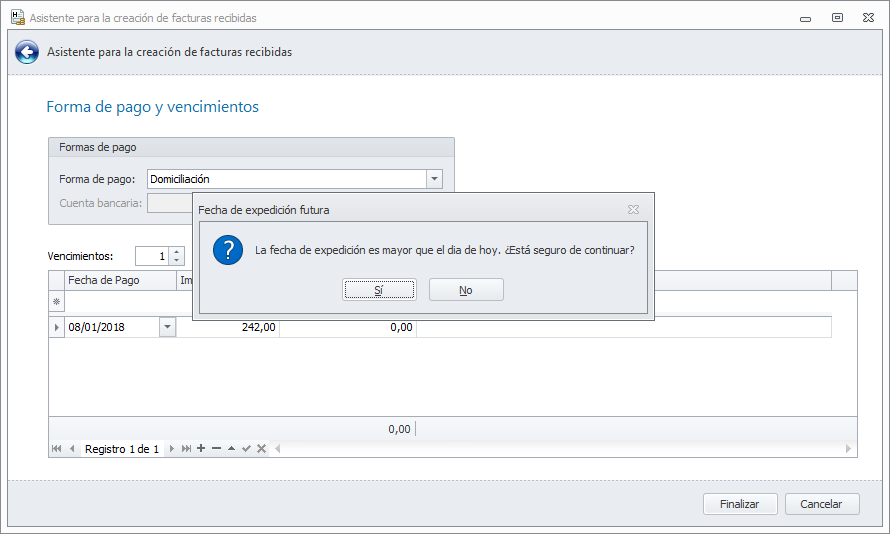Click the 08/01/2018 date cell
Viewport: 890px width, 534px height.
112,327
